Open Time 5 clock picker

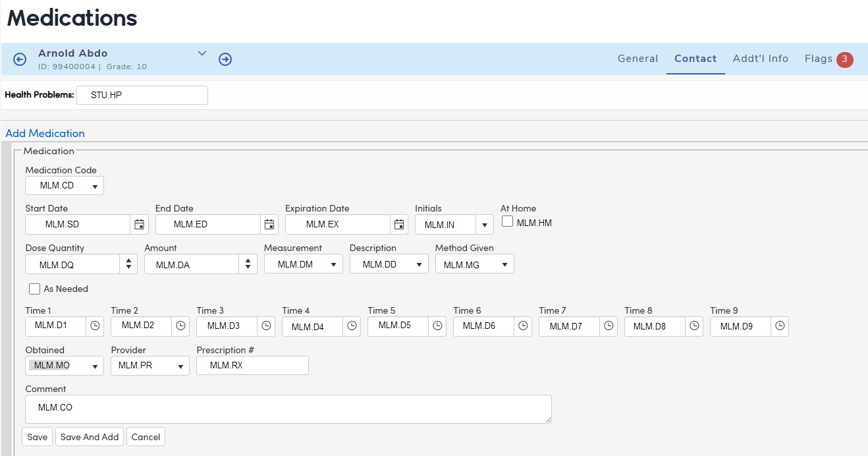[x=437, y=326]
